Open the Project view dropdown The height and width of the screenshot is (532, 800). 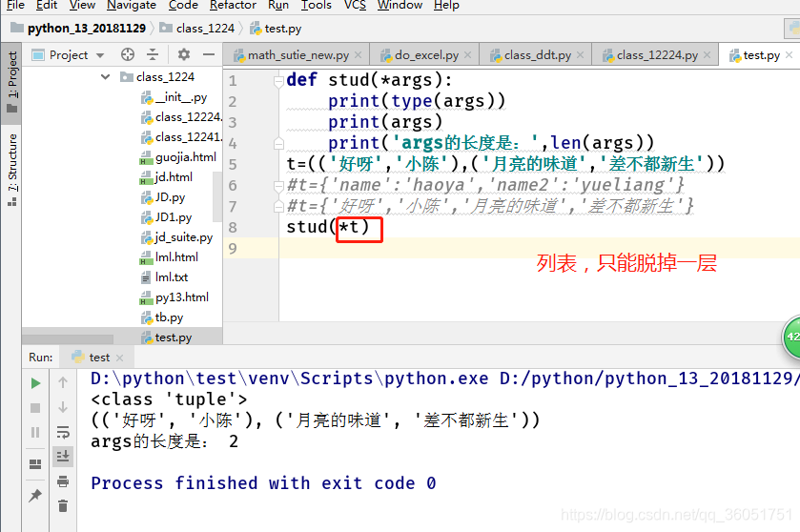click(x=100, y=55)
